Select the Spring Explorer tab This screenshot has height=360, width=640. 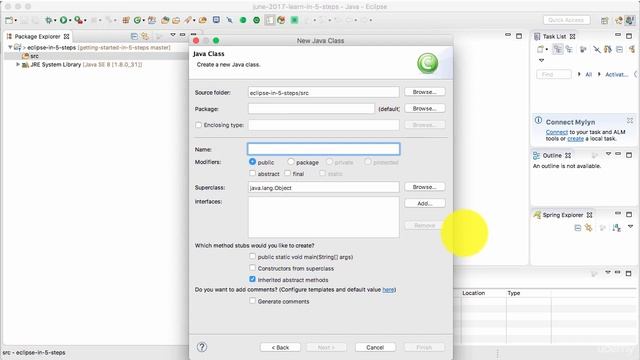pyautogui.click(x=562, y=215)
